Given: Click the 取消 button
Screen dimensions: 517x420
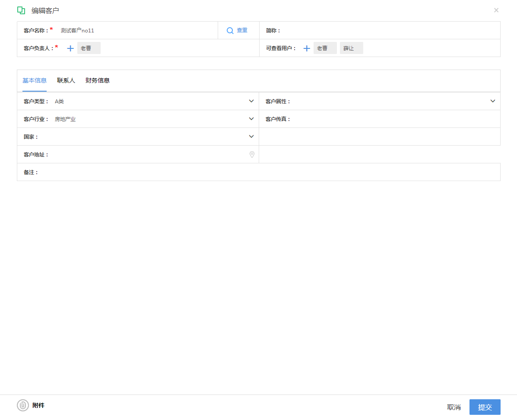Looking at the screenshot, I should coord(454,407).
